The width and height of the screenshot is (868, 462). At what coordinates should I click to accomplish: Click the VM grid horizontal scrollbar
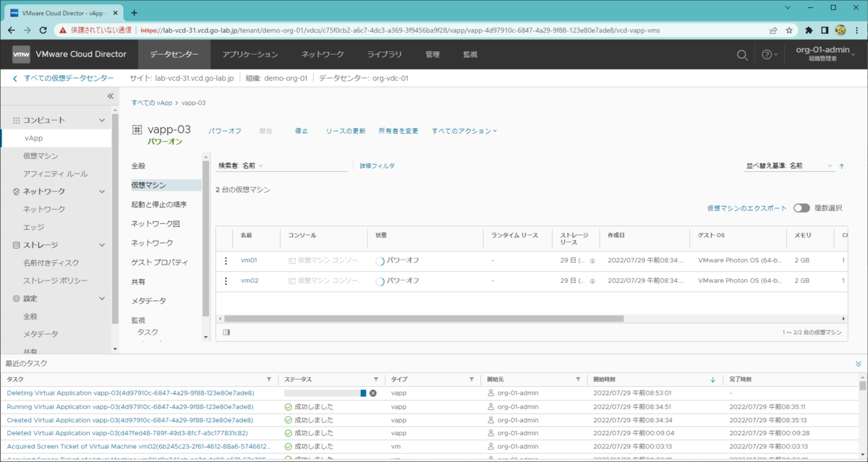tap(424, 318)
